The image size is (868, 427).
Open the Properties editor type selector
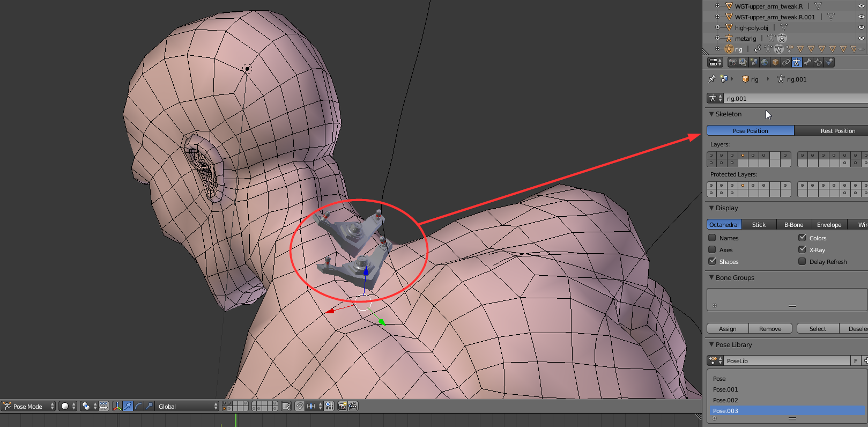(x=715, y=62)
